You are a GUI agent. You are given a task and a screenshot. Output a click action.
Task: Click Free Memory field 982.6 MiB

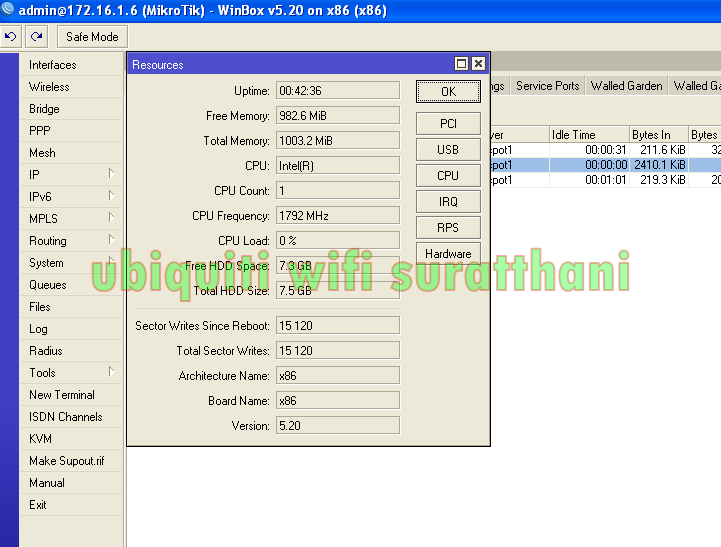pyautogui.click(x=338, y=115)
